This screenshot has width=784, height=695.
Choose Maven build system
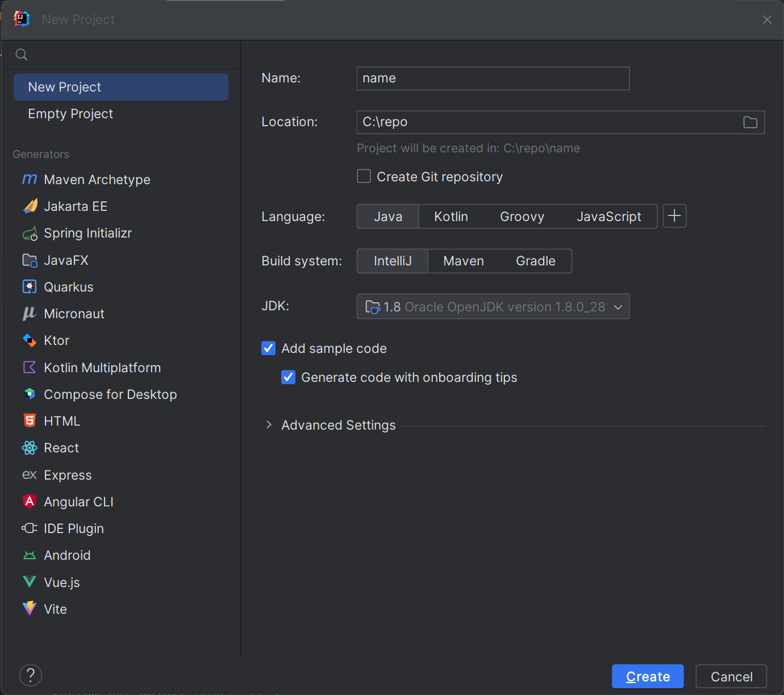pos(464,261)
